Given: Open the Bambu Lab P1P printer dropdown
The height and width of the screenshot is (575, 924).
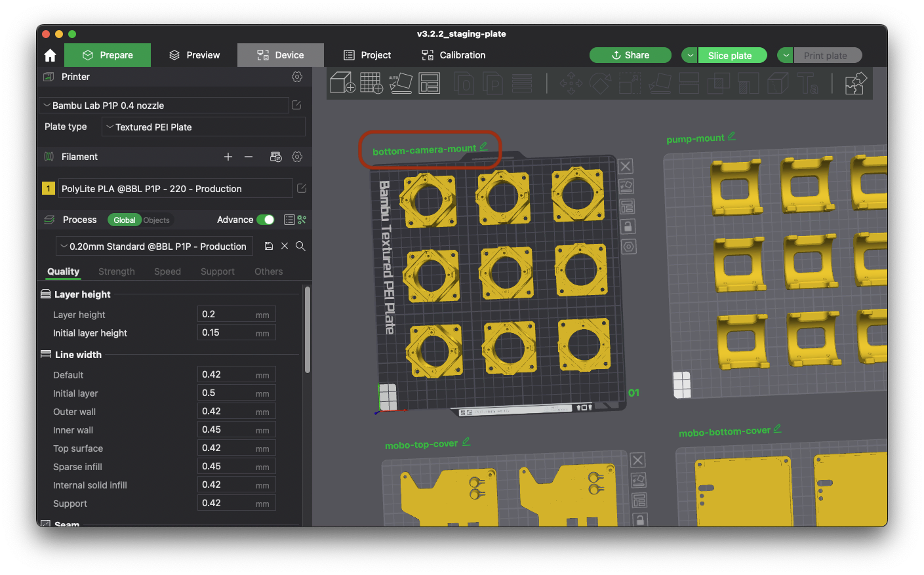Looking at the screenshot, I should [164, 106].
